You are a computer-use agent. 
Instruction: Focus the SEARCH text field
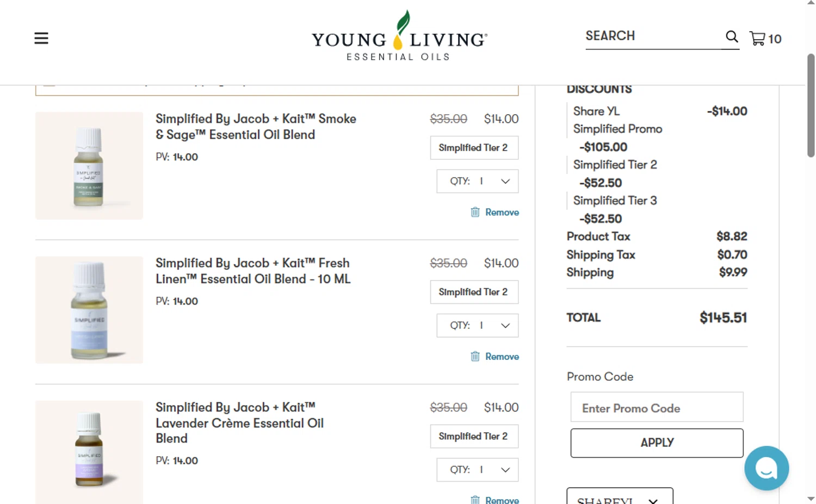[x=653, y=36]
